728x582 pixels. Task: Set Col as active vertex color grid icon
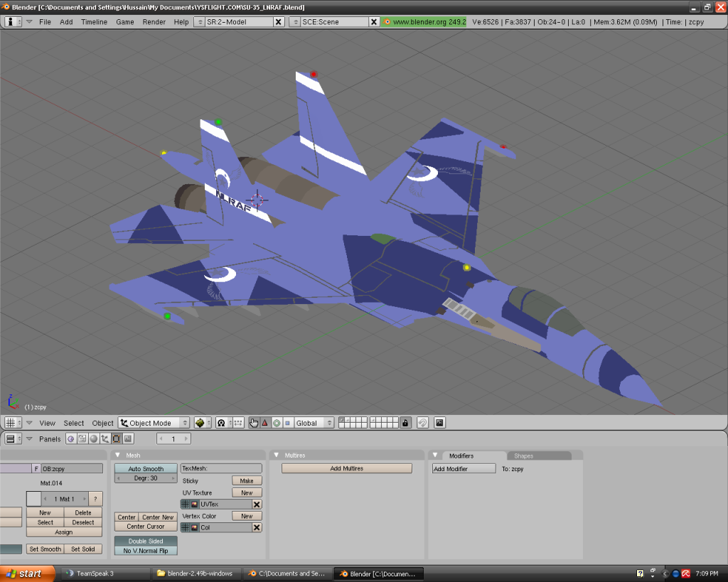point(185,527)
